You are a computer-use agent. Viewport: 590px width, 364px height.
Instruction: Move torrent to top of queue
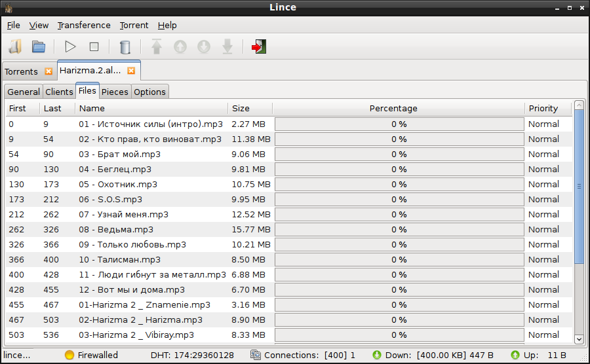tap(157, 47)
